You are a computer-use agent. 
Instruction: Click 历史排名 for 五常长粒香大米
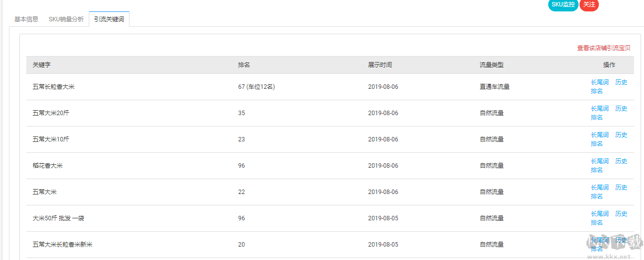(621, 82)
